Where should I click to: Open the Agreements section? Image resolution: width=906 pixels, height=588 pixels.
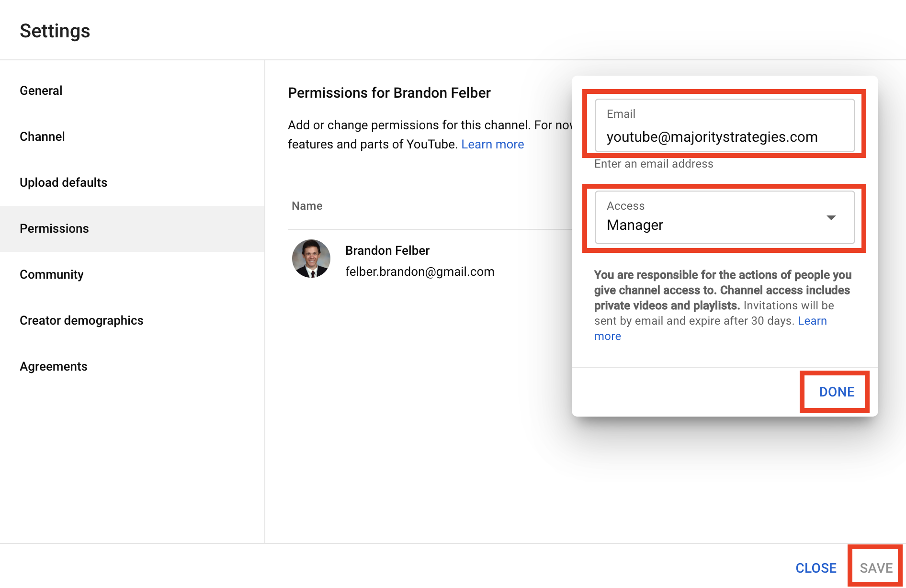[132, 366]
